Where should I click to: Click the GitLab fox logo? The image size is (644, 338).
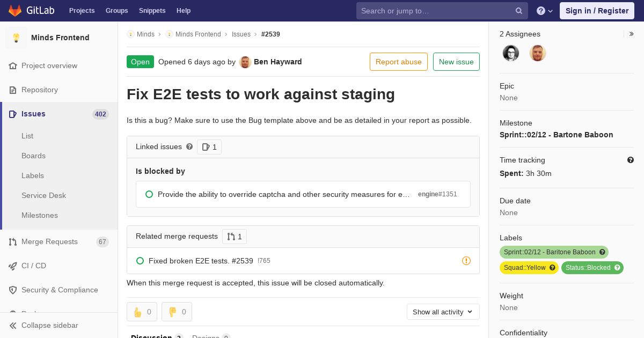[15, 11]
